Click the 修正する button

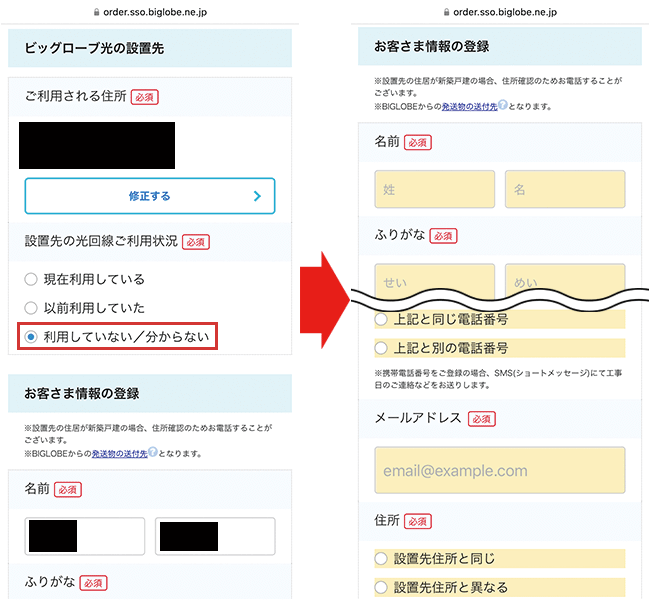tap(149, 197)
